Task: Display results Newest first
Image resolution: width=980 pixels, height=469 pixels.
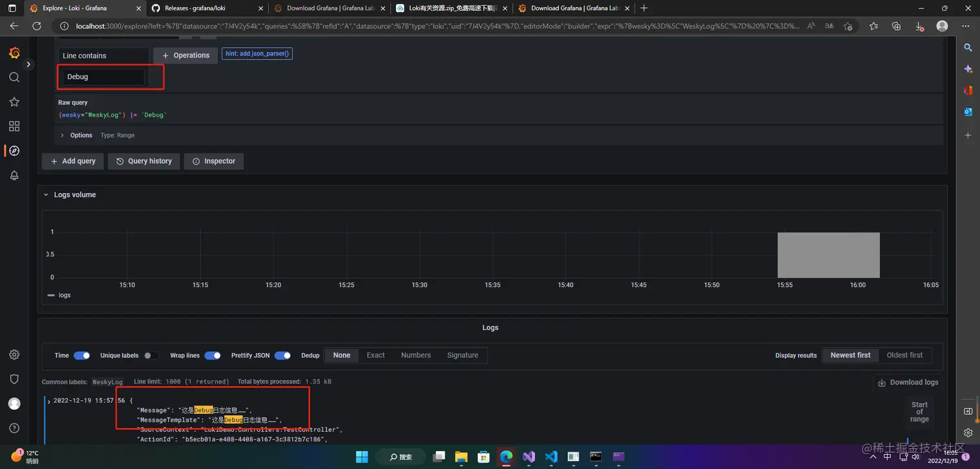Action: point(850,356)
